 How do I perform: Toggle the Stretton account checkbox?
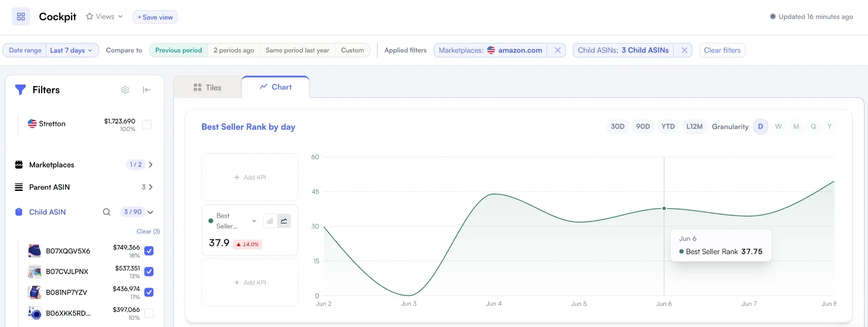point(146,124)
